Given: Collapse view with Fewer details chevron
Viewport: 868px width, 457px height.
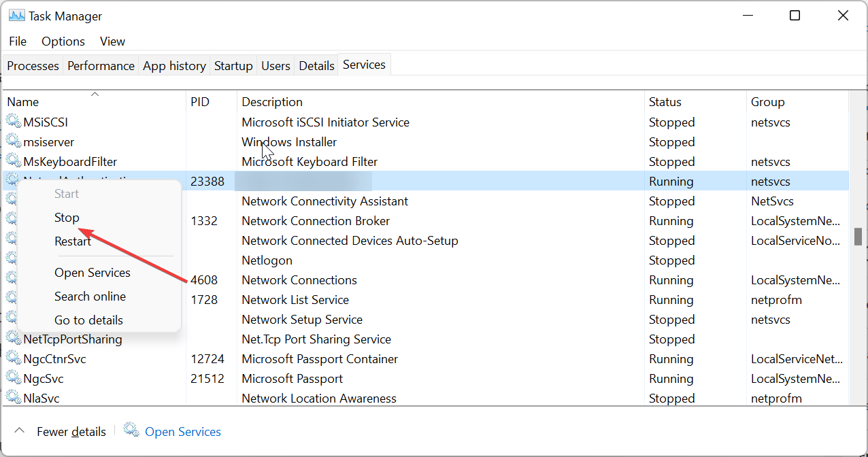Looking at the screenshot, I should [x=20, y=431].
